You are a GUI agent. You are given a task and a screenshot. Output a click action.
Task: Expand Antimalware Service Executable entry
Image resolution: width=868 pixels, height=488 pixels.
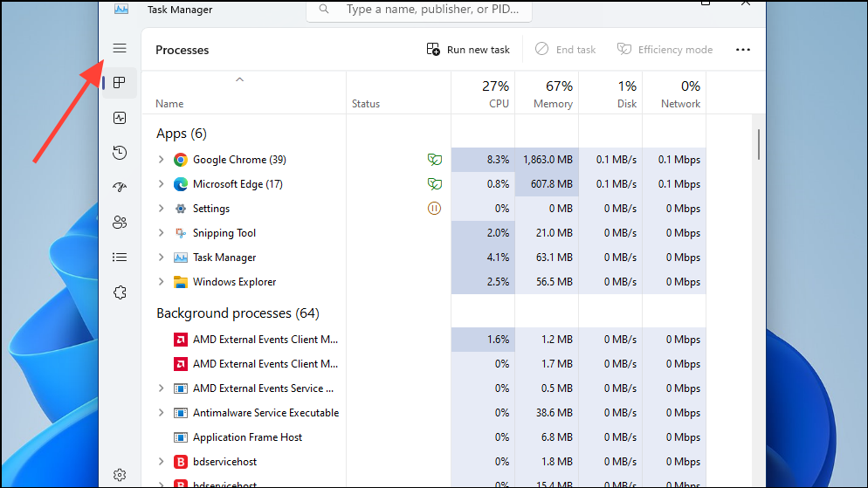point(161,413)
